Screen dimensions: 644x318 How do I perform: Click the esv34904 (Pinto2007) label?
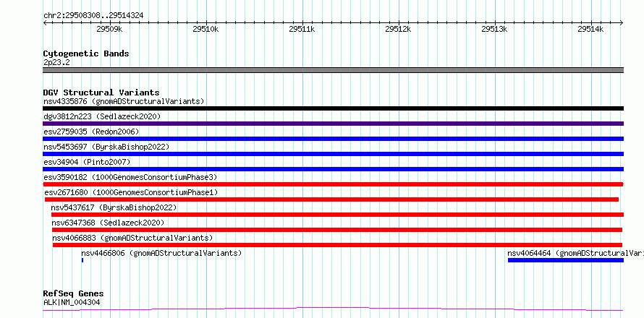coord(87,162)
